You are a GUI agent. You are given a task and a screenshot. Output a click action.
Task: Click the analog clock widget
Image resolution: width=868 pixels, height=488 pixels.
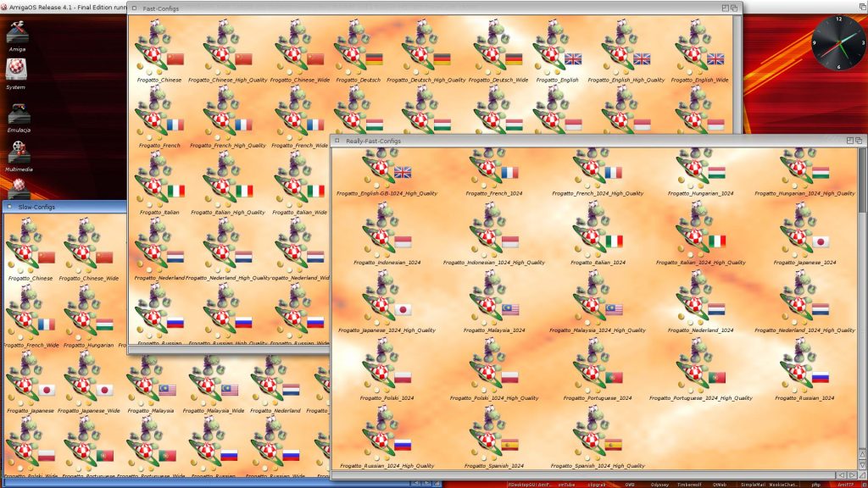coord(837,42)
